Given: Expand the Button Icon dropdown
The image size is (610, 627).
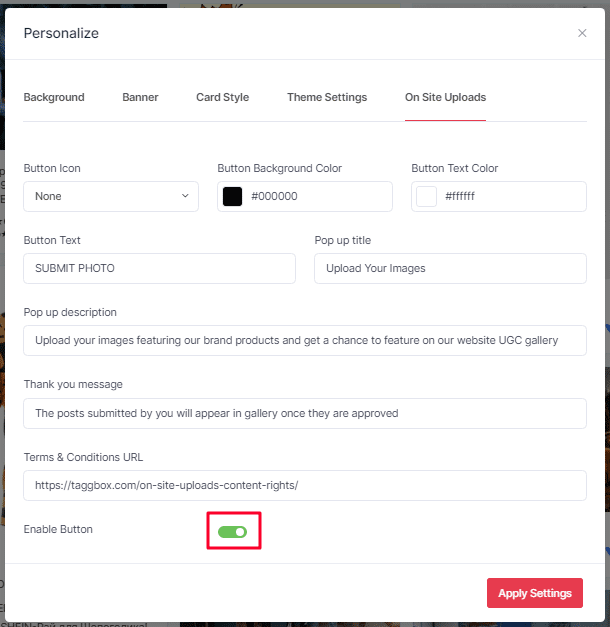Looking at the screenshot, I should [x=111, y=196].
